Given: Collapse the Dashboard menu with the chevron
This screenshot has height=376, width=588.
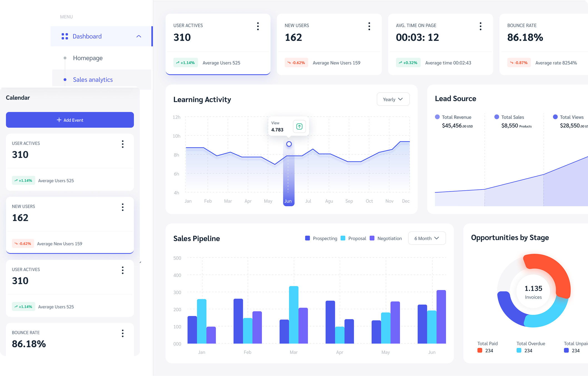Looking at the screenshot, I should [139, 36].
